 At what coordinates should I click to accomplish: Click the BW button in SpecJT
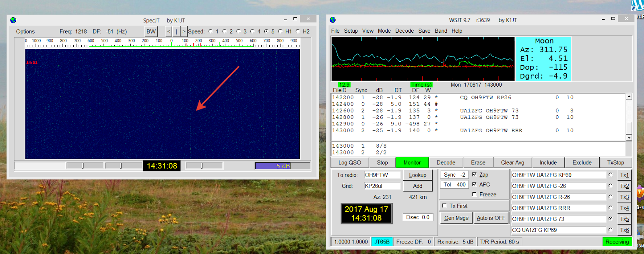(151, 31)
